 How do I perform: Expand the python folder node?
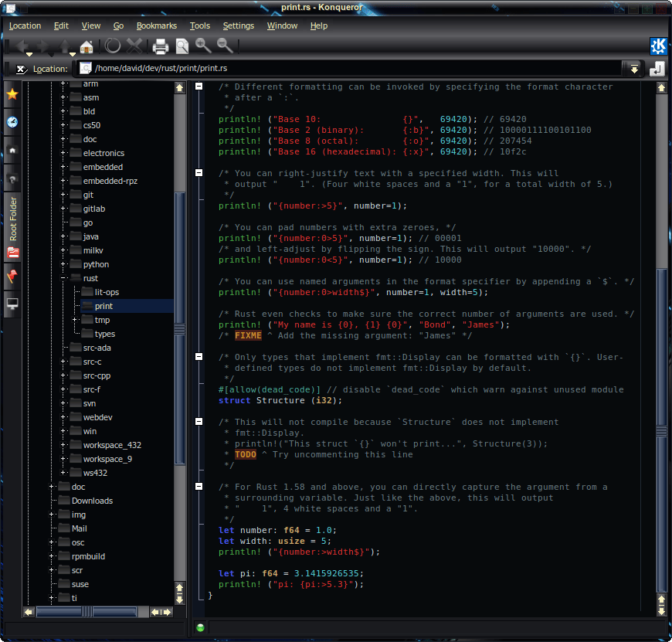[x=63, y=264]
